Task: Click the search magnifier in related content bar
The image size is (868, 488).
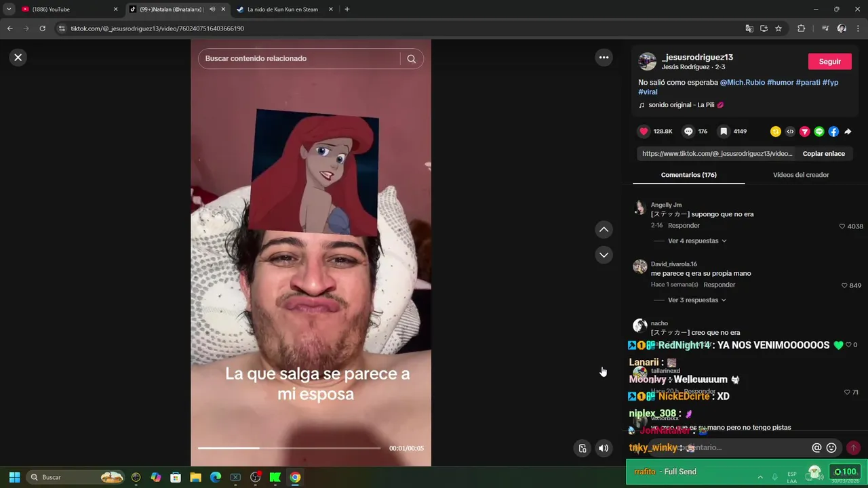Action: (x=411, y=59)
